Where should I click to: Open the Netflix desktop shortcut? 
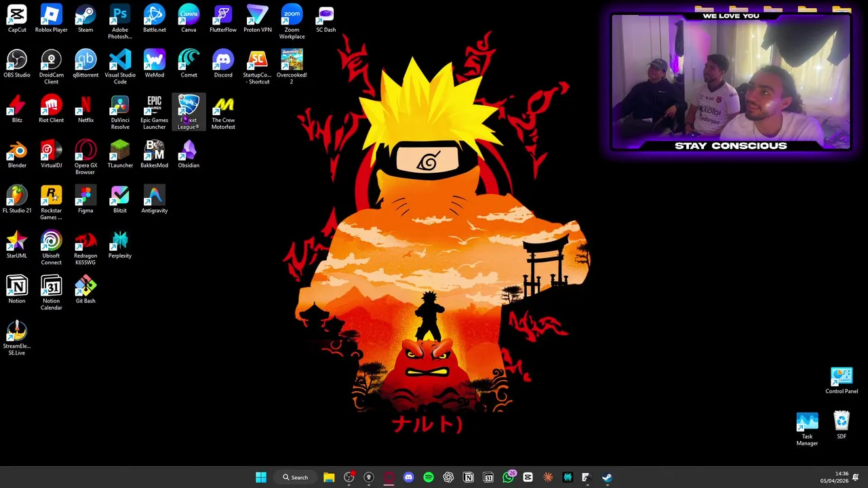pos(85,110)
